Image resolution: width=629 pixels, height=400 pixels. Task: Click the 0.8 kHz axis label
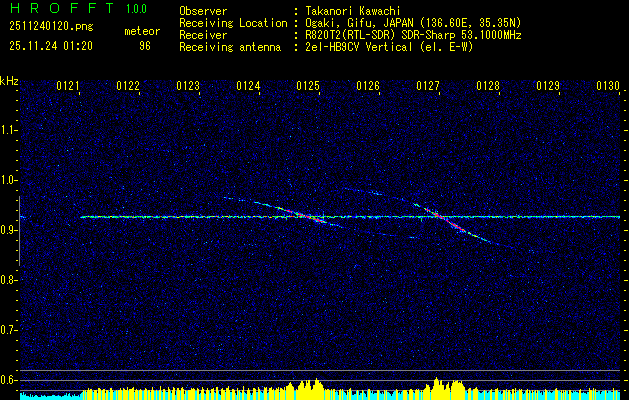(8, 280)
